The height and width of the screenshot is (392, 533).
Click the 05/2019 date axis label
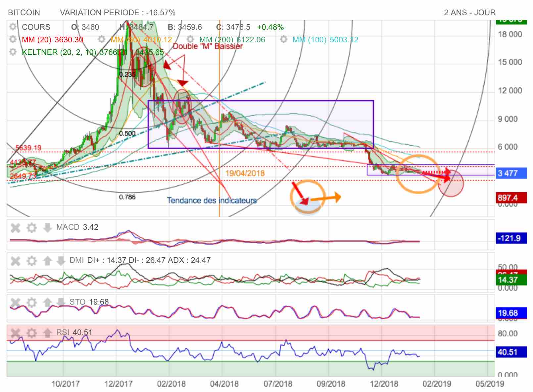pyautogui.click(x=490, y=384)
